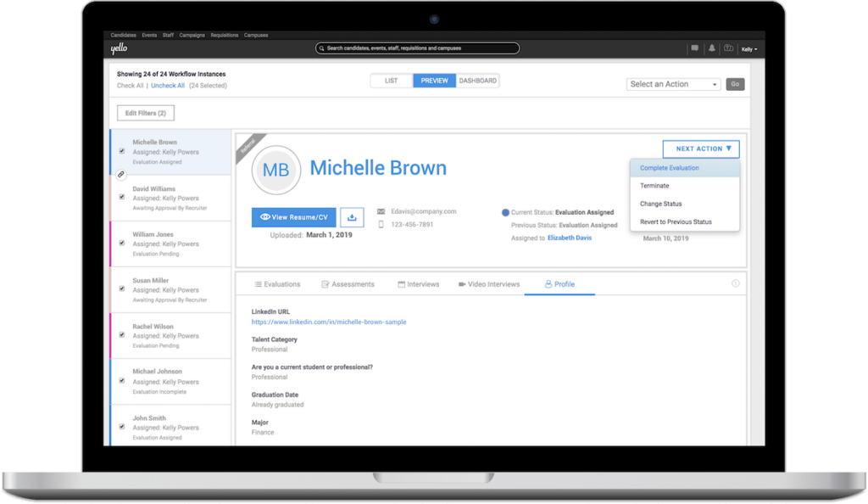
Task: Click the View Resume/CV button
Action: point(293,217)
